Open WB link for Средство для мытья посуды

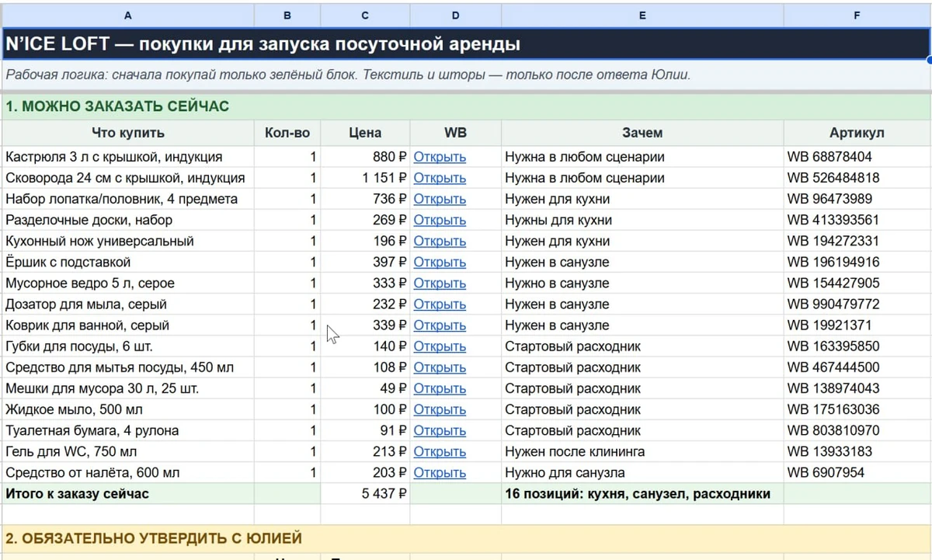tap(440, 367)
